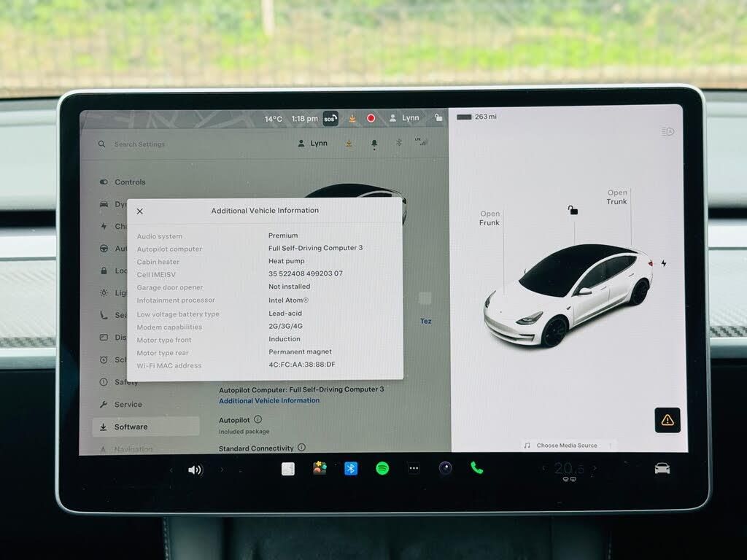This screenshot has width=747, height=560.
Task: Close the Additional Vehicle Information dialog
Action: click(x=139, y=211)
